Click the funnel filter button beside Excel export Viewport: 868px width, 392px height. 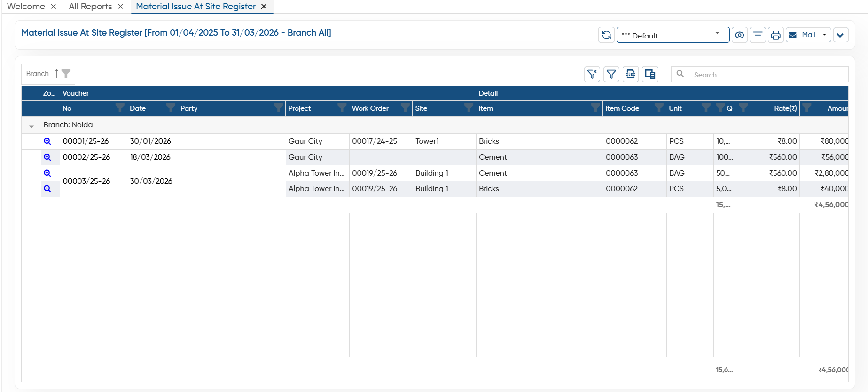click(611, 74)
